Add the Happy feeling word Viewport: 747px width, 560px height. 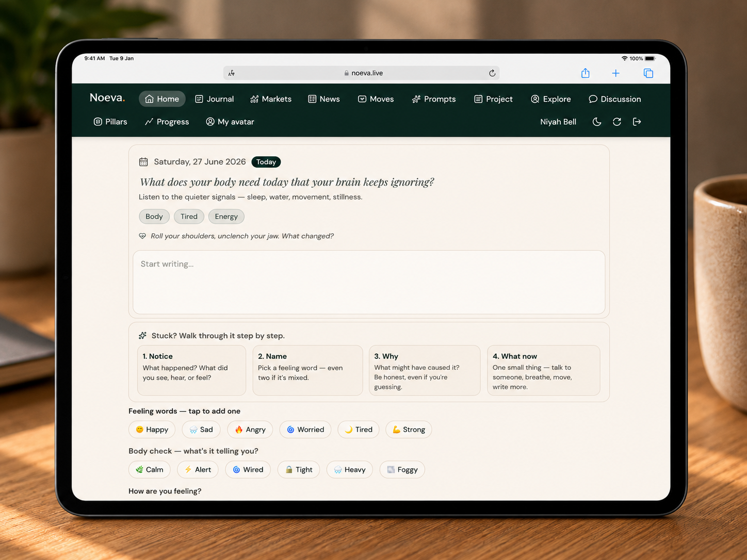click(x=152, y=430)
